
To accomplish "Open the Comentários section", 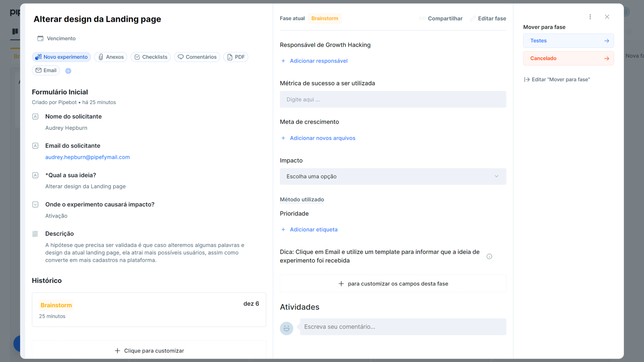I will pyautogui.click(x=197, y=57).
